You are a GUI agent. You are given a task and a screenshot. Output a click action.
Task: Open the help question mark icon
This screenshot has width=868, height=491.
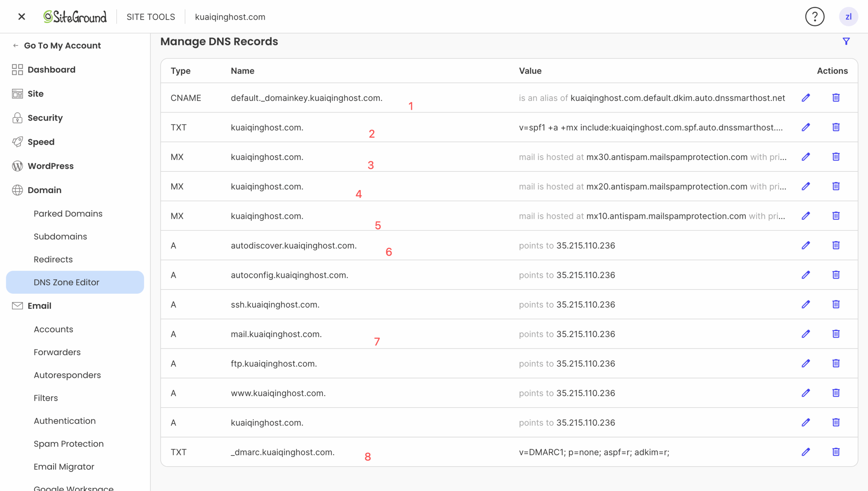click(814, 17)
